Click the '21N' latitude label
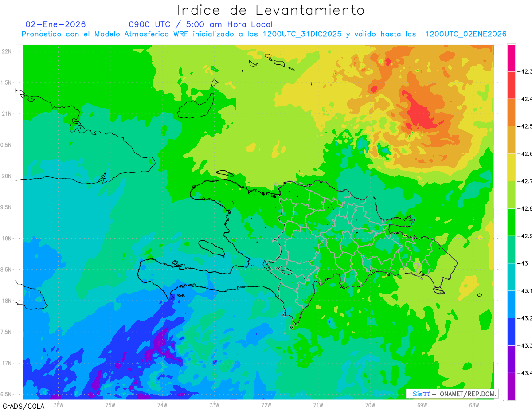 coord(7,114)
